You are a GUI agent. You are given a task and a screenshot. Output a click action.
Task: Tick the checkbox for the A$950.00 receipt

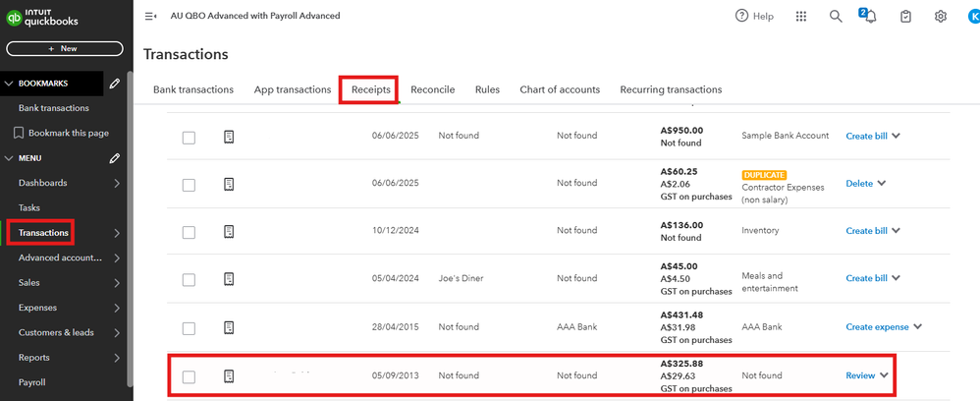point(189,138)
